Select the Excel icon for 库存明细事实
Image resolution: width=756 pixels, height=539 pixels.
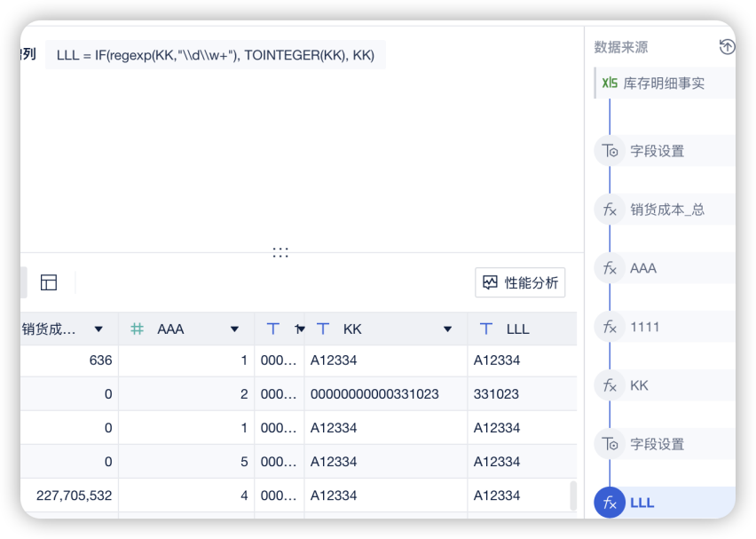point(610,83)
